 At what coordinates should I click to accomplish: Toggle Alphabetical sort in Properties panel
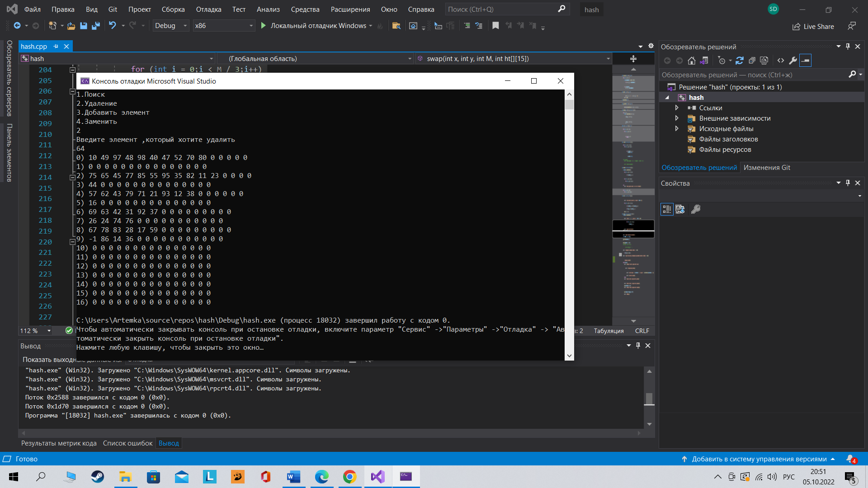click(680, 209)
